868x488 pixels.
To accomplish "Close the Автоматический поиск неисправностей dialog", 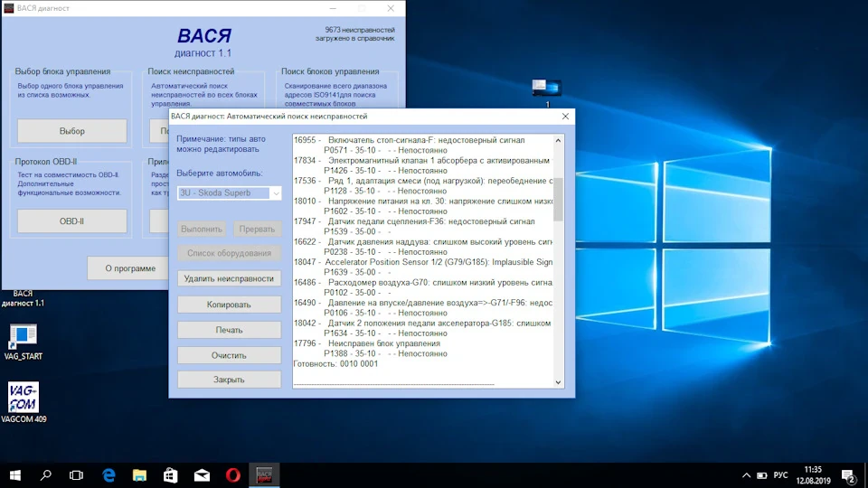I will click(x=565, y=117).
